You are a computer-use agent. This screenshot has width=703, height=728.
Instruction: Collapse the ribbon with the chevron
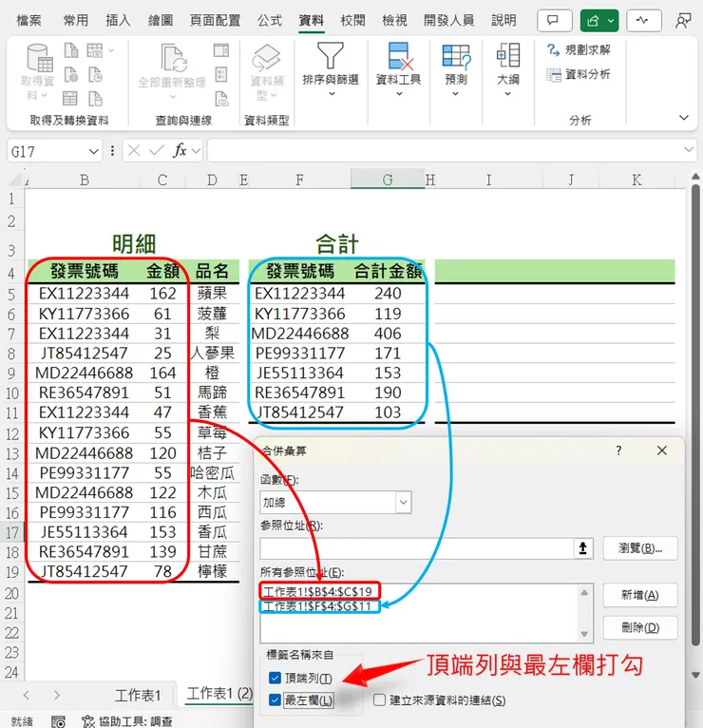[684, 118]
